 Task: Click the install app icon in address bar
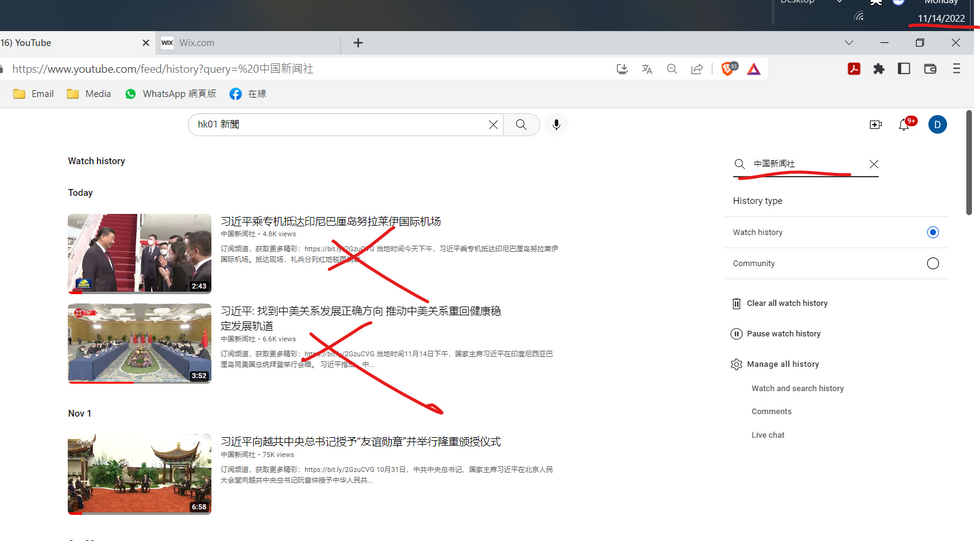tap(622, 69)
